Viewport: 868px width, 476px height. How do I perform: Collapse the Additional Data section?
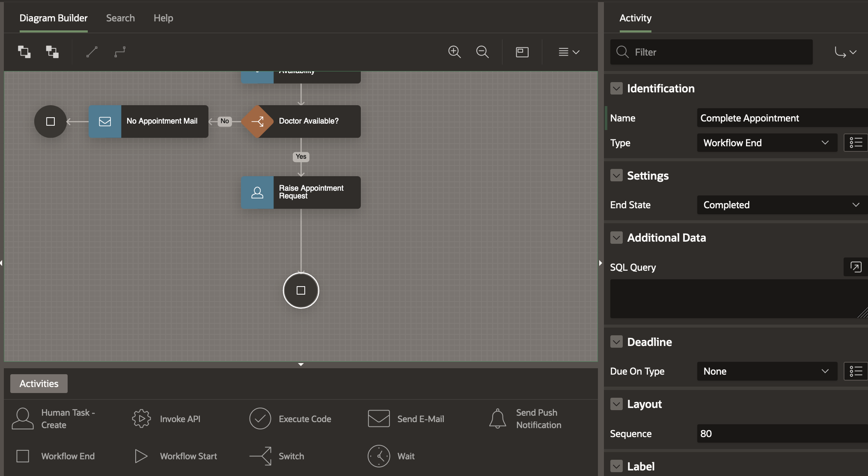click(616, 237)
